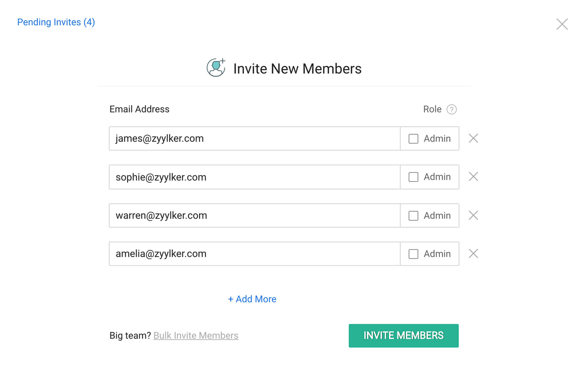Remove the amelia@zyylker.com invite row
The height and width of the screenshot is (383, 588).
(x=473, y=253)
